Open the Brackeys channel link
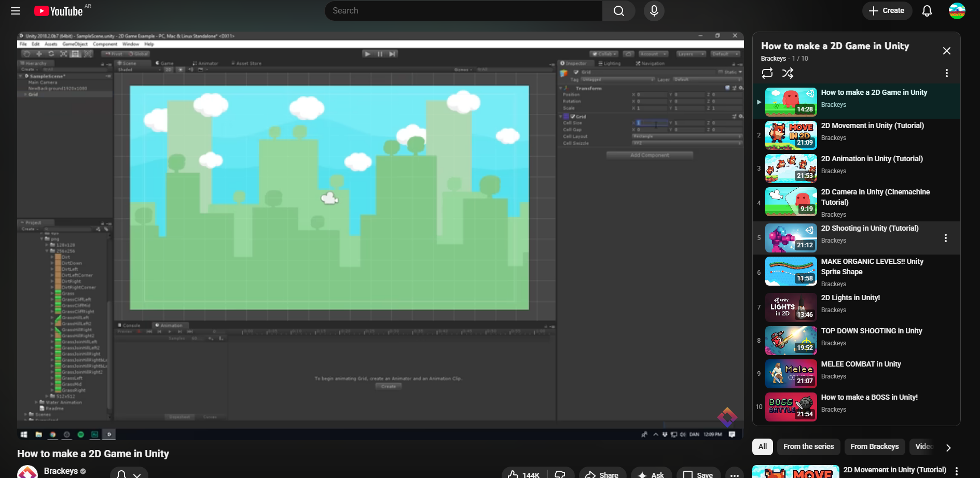The image size is (980, 478). 61,471
